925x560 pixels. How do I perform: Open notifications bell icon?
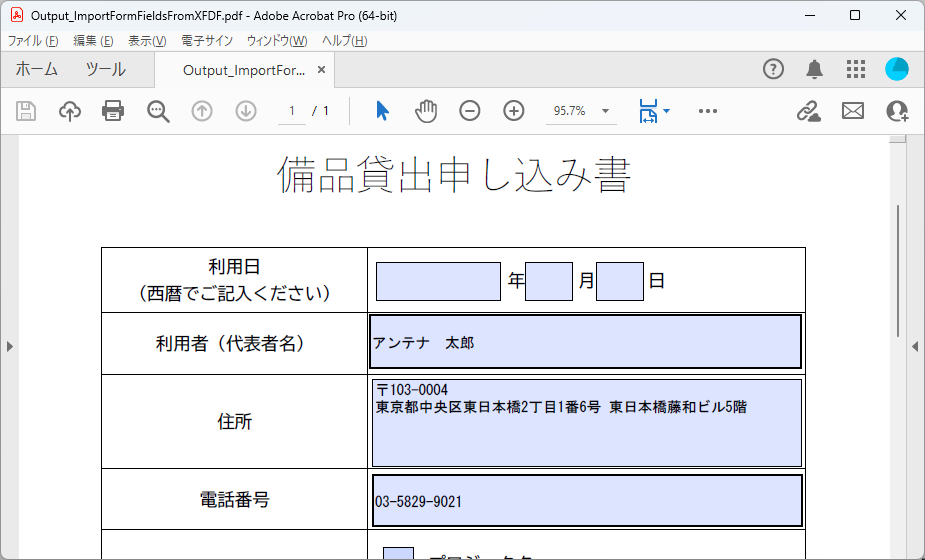pos(814,69)
